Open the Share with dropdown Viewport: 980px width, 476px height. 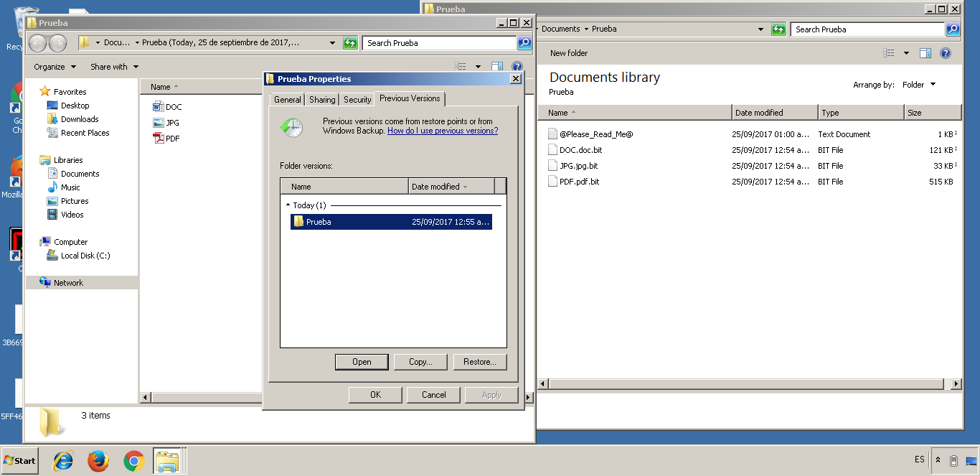(x=114, y=67)
